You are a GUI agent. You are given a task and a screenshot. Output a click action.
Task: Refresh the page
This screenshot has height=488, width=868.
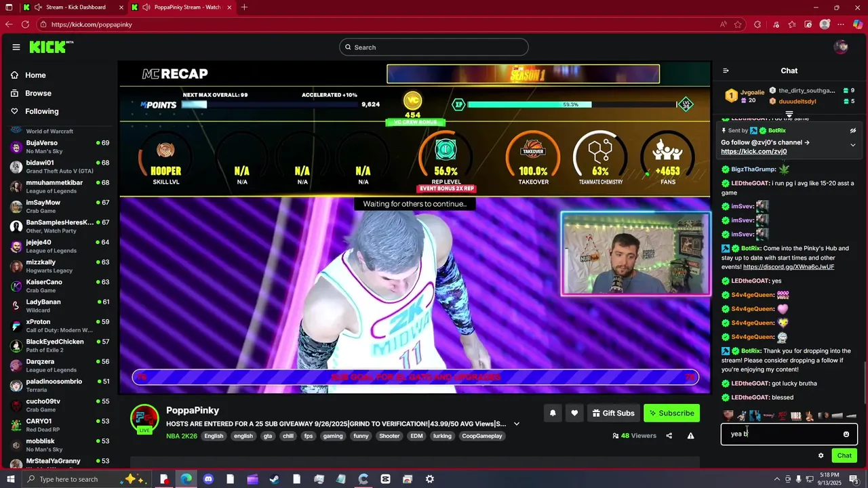click(x=25, y=24)
